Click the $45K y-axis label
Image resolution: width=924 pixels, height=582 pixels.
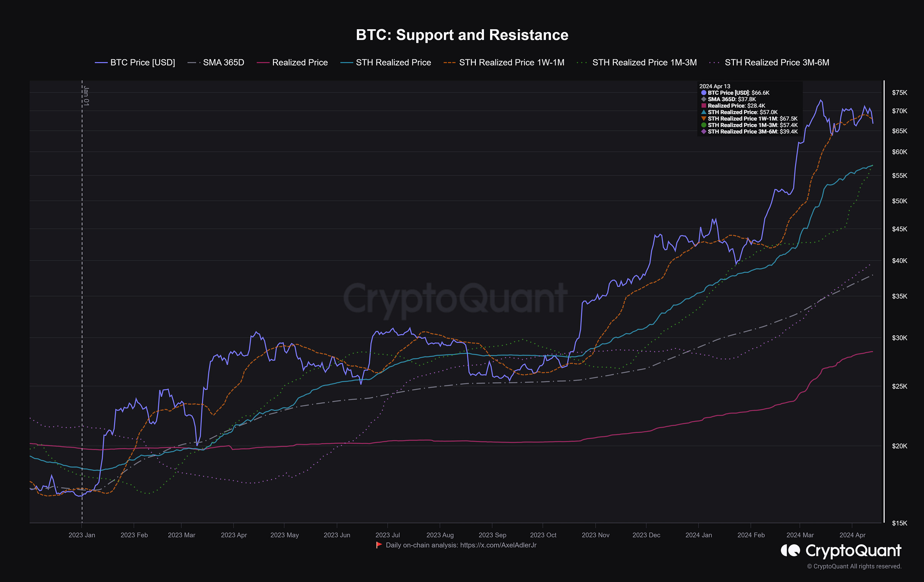pos(899,229)
